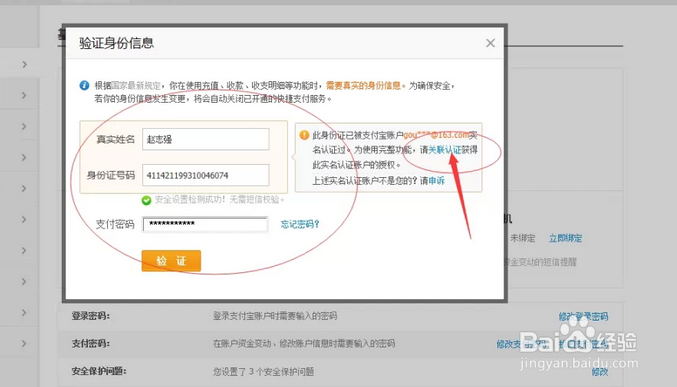Click the blue info icon before 根据国家最新规定
The height and width of the screenshot is (387, 677).
84,86
